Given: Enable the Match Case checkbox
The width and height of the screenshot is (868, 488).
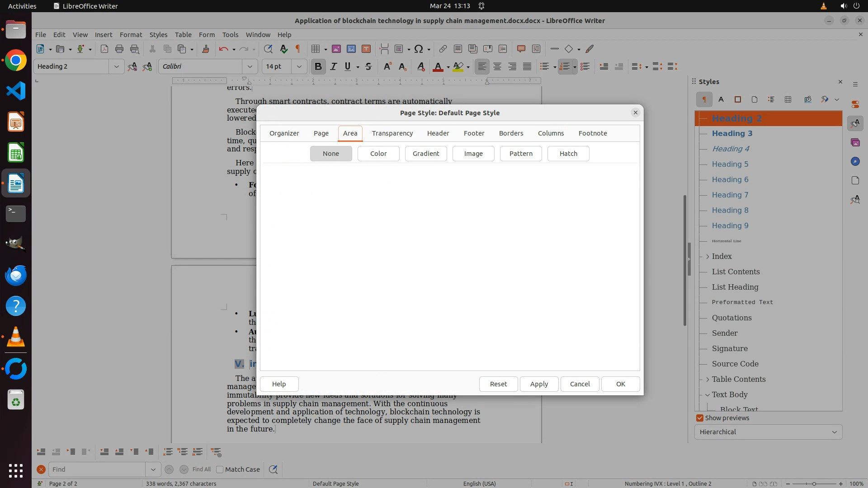Looking at the screenshot, I should coord(220,469).
